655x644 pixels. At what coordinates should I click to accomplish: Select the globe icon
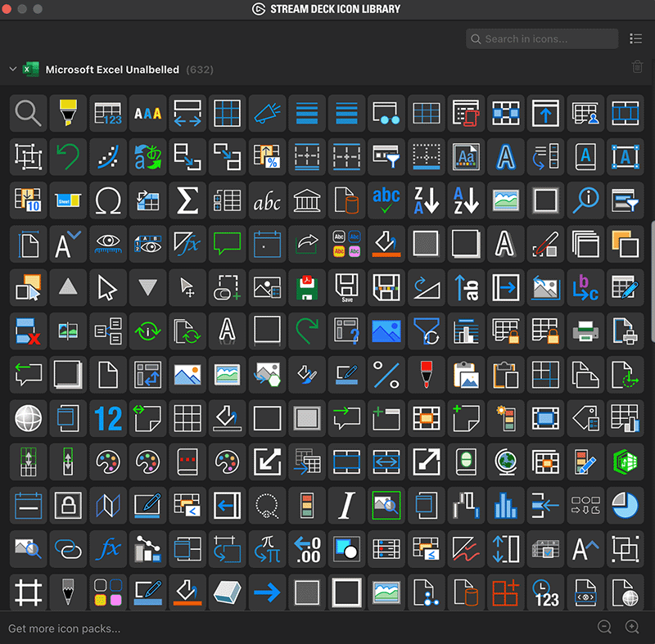[x=28, y=418]
